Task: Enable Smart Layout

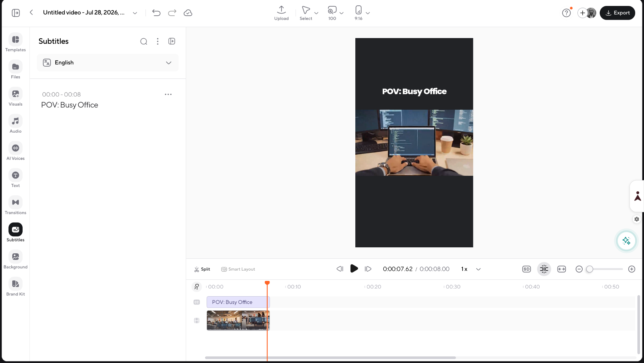Action: point(238,269)
